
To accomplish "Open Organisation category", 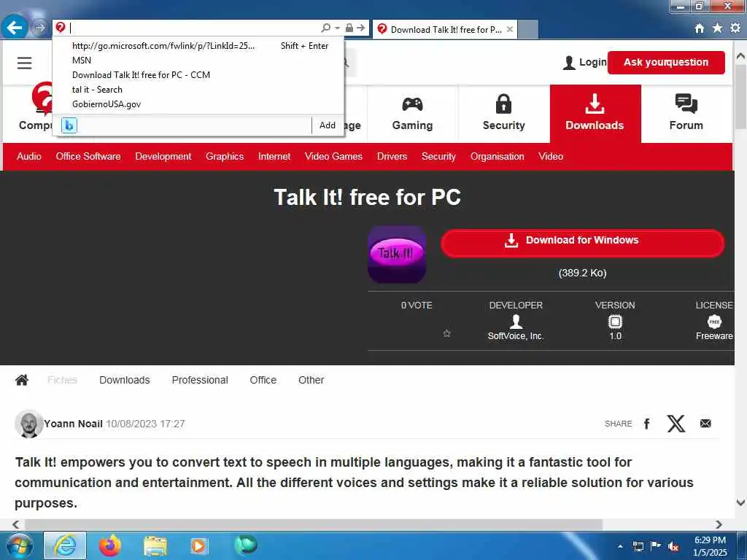I will click(497, 156).
